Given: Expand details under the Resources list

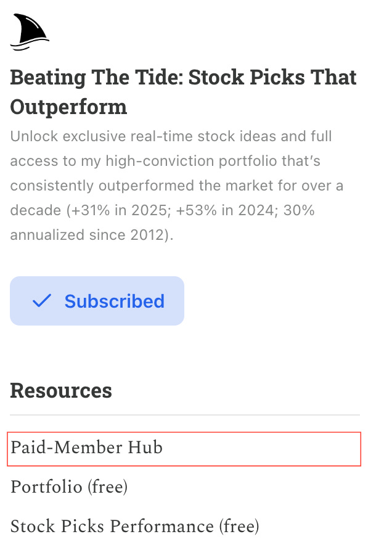Looking at the screenshot, I should (60, 390).
